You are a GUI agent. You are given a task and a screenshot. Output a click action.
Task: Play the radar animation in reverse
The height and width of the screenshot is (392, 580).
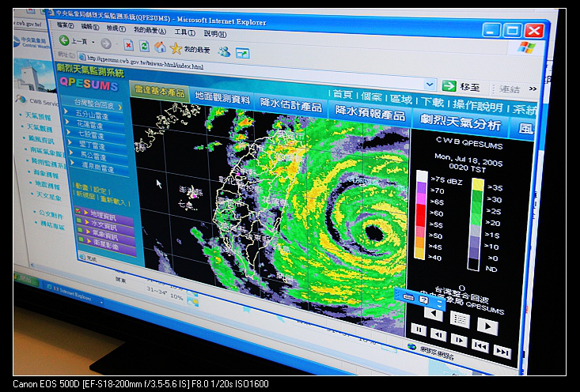(x=433, y=315)
